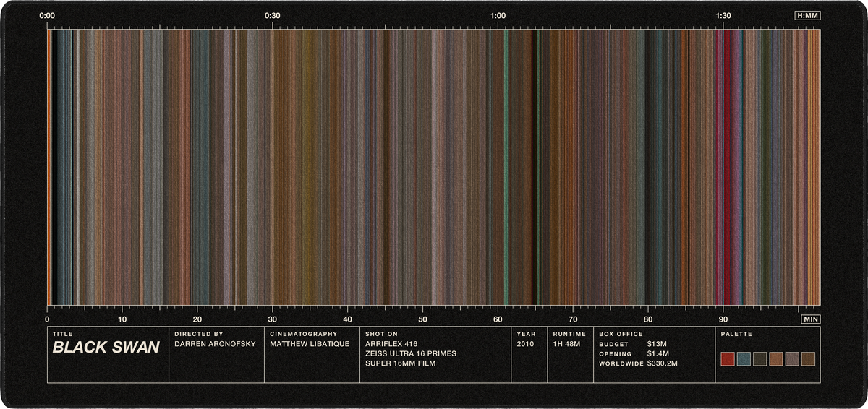Click the SHOT ON label
The image size is (868, 409).
pos(382,334)
